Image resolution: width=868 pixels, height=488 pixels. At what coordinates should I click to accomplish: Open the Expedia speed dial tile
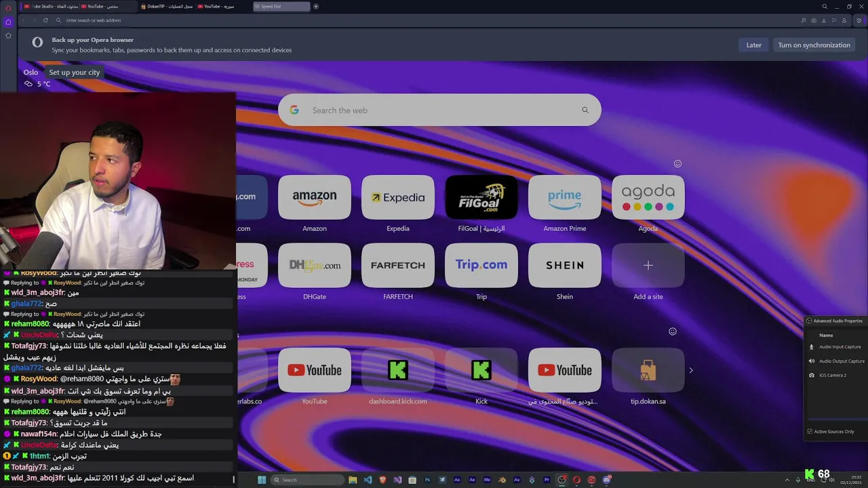398,197
